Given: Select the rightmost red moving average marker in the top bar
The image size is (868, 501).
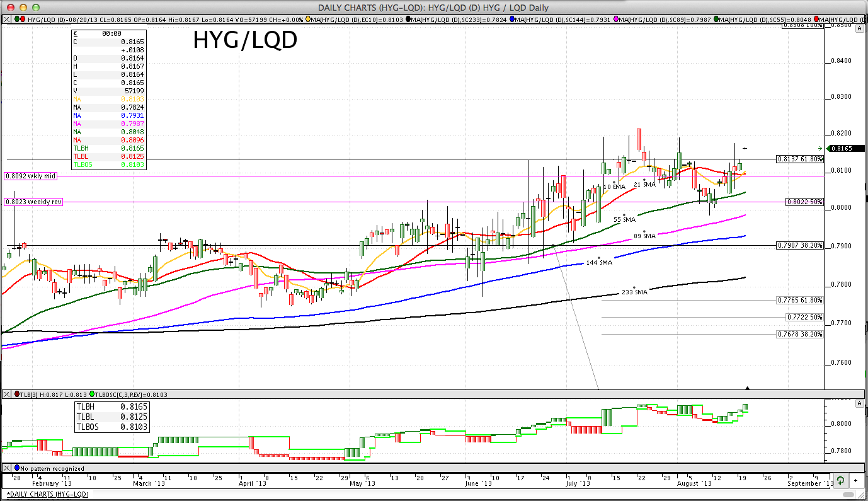Looking at the screenshot, I should [x=817, y=20].
